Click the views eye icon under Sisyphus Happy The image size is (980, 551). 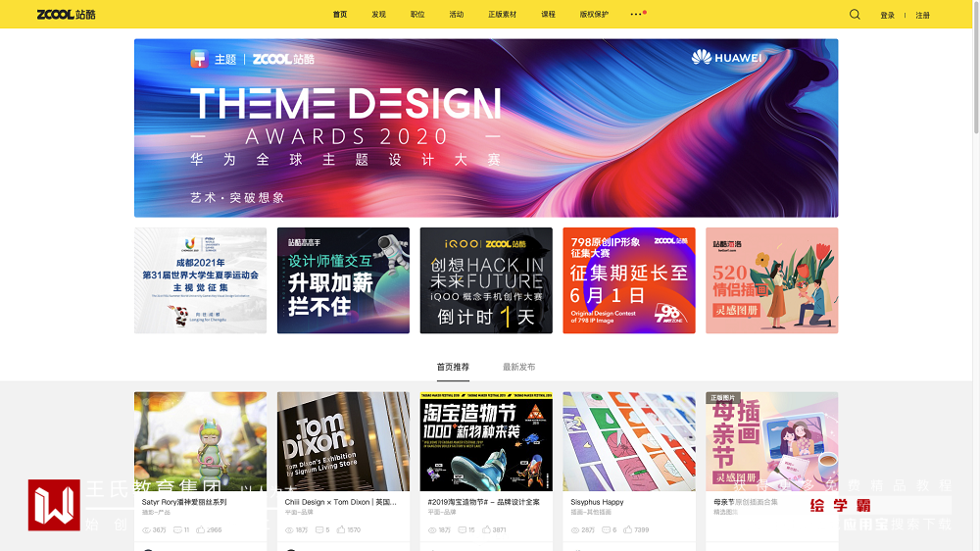pos(575,529)
